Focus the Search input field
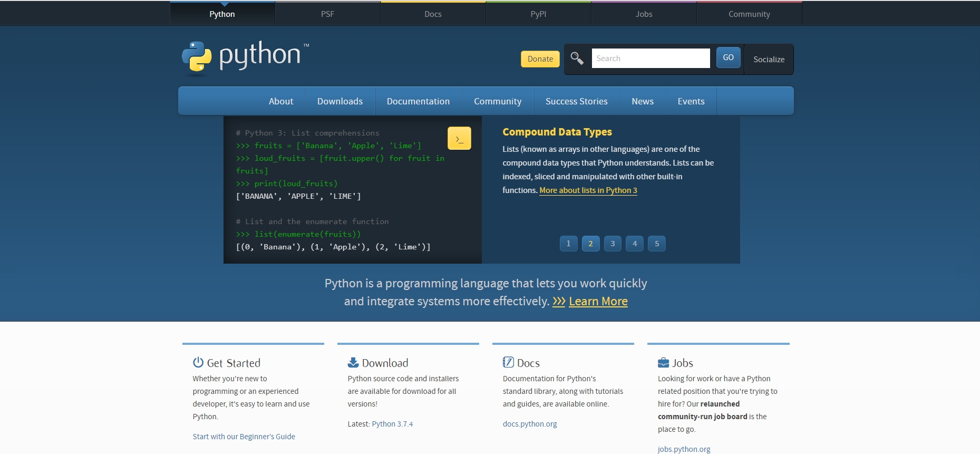The width and height of the screenshot is (980, 454). [651, 58]
